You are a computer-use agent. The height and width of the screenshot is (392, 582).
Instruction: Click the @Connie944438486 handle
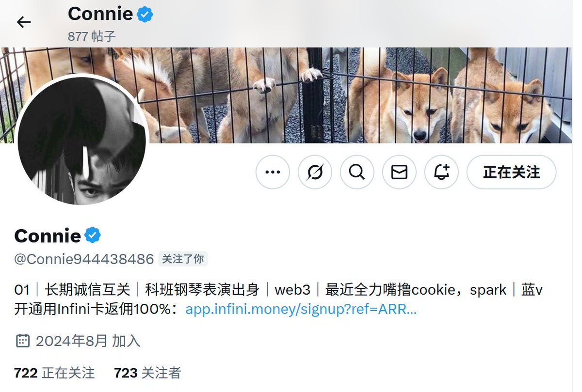click(84, 259)
